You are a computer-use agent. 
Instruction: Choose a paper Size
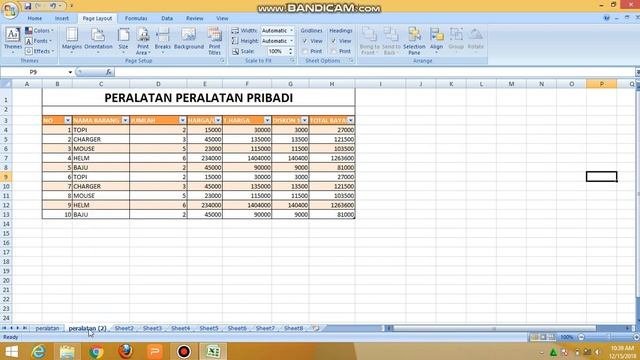tap(123, 41)
